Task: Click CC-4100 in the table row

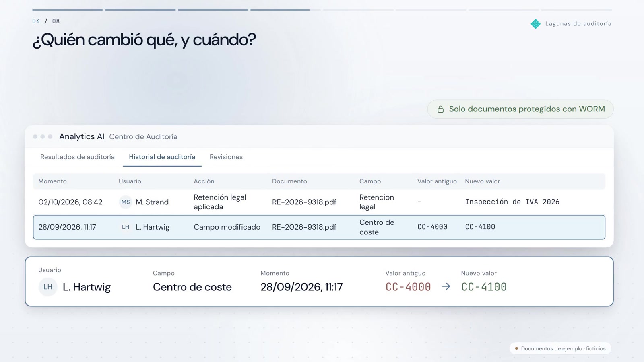Action: (480, 227)
